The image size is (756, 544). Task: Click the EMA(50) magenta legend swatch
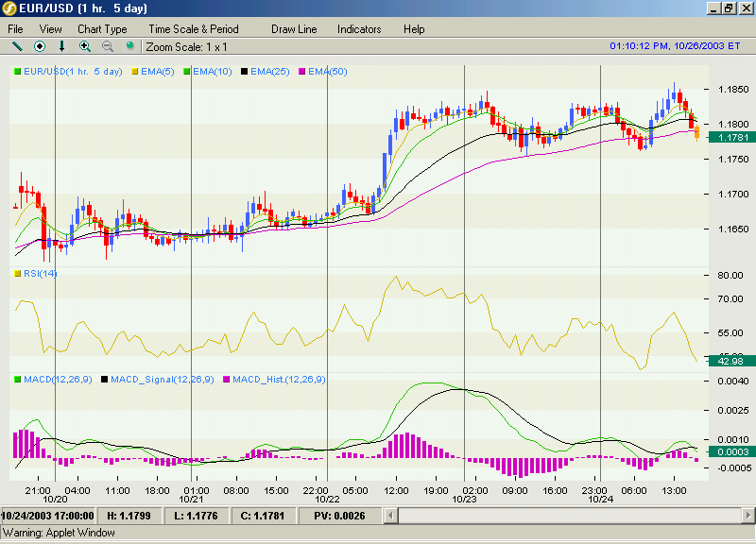302,72
